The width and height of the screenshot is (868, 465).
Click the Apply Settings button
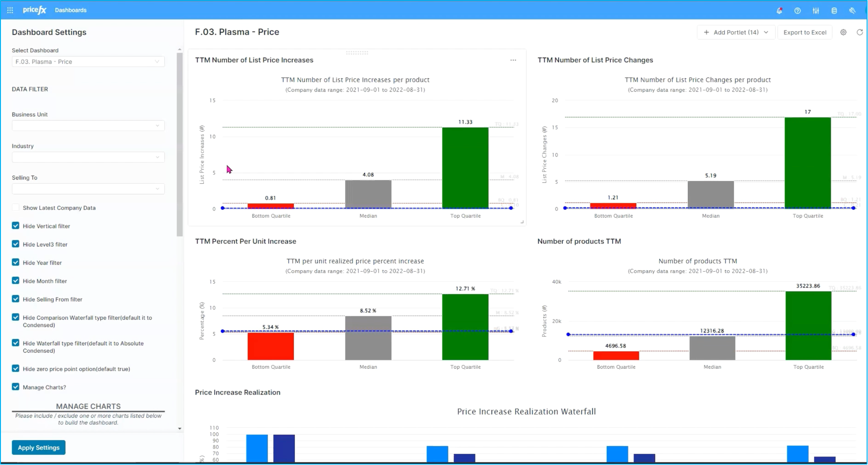[x=39, y=448]
